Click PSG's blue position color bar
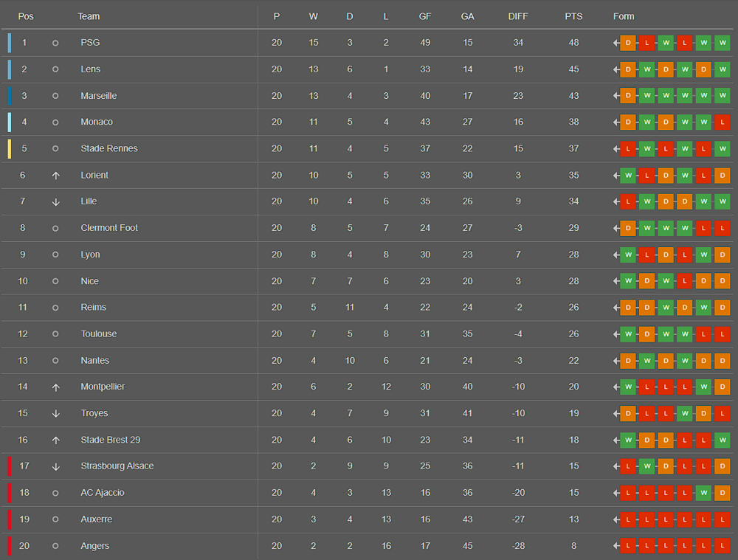 pos(10,43)
